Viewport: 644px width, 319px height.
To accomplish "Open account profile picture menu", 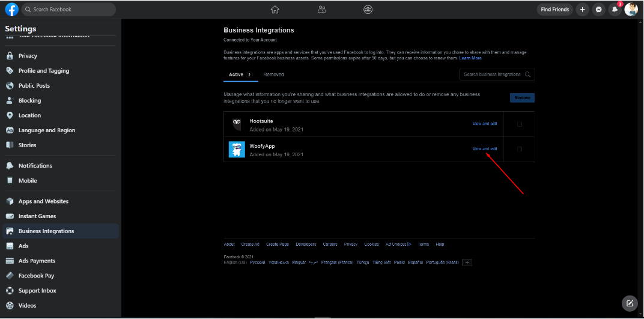I will point(631,10).
